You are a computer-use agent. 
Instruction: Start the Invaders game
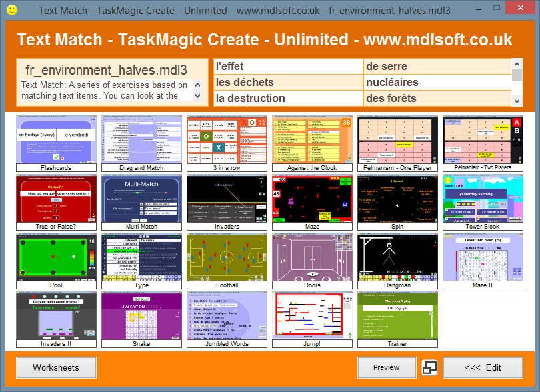tap(227, 202)
